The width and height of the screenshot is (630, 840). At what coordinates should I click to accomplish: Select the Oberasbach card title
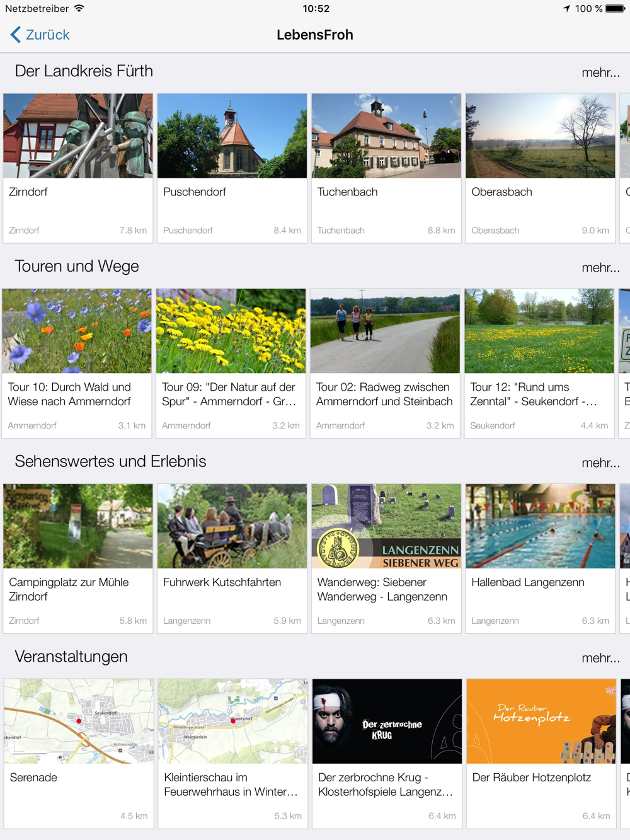coord(501,192)
